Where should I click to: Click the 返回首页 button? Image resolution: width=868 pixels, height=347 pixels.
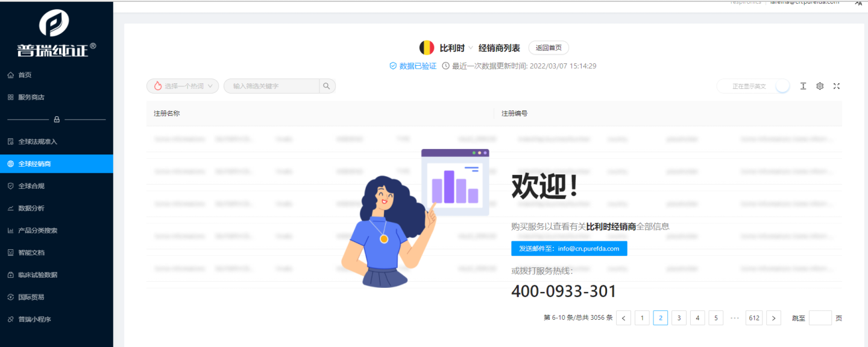coord(549,48)
